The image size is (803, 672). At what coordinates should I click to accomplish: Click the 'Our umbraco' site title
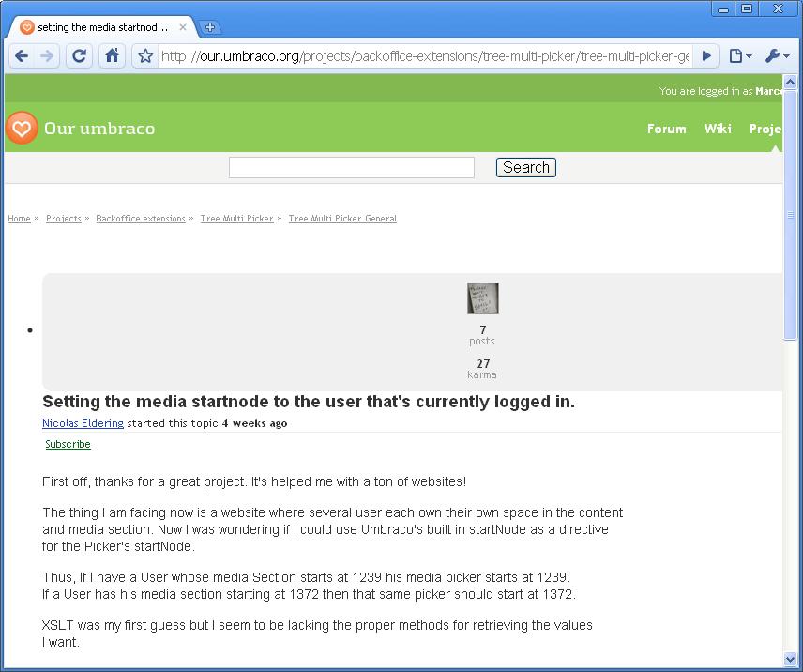click(x=99, y=129)
